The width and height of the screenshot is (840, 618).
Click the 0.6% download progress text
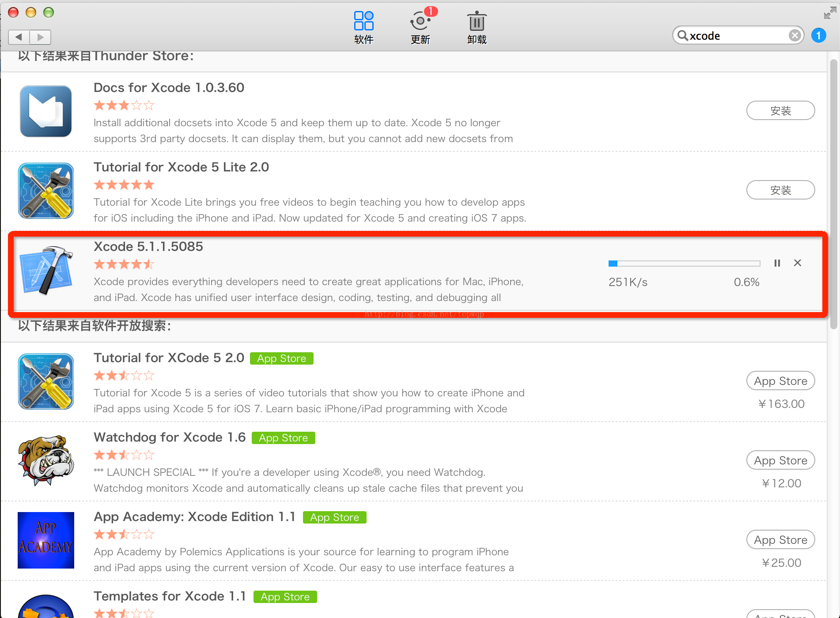747,283
